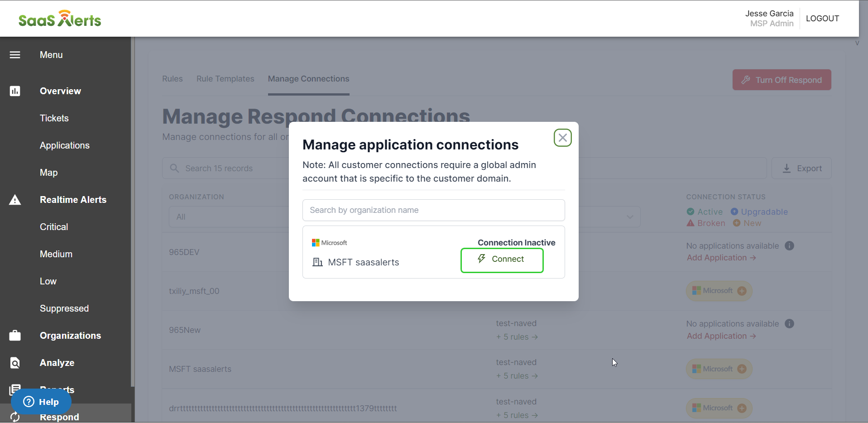Select Low alerts in sidebar

48,281
